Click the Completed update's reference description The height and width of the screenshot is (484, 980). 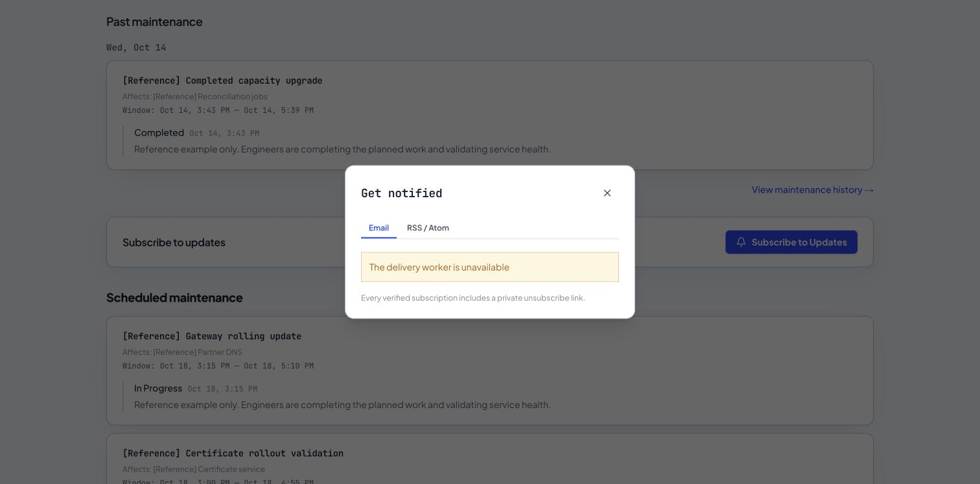(x=342, y=149)
